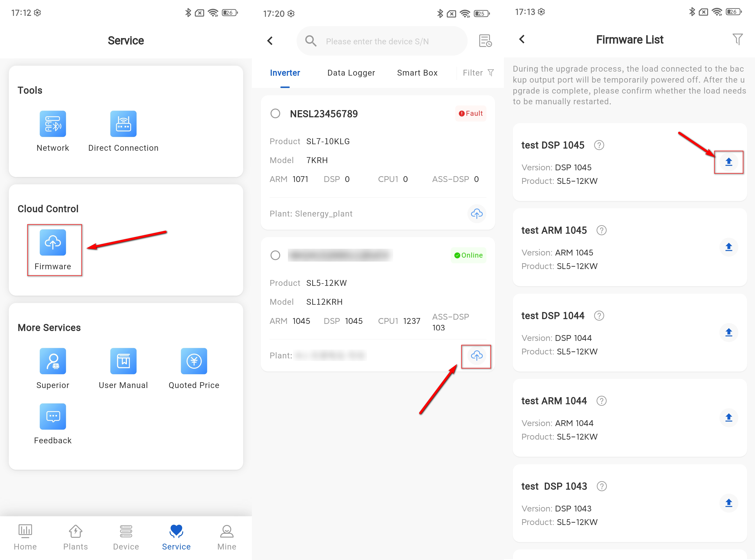Click the device S/N search field
Viewport: 755px width, 560px height.
(377, 41)
